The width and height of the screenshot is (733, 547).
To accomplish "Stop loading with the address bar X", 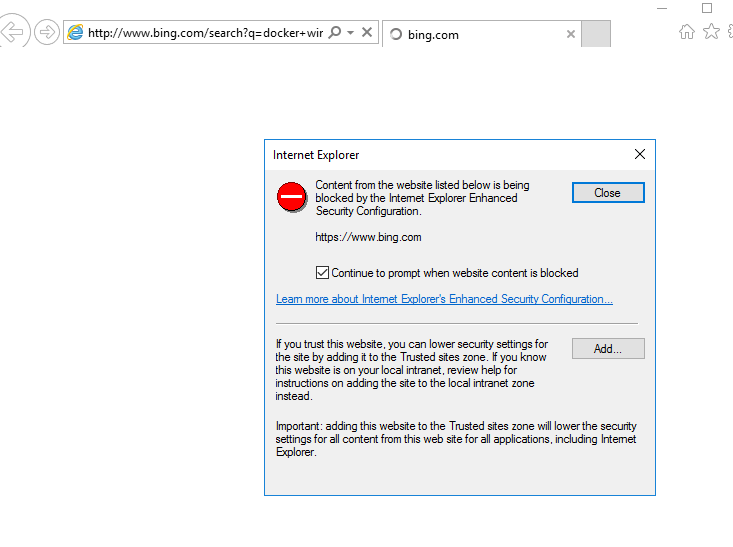I will point(367,32).
